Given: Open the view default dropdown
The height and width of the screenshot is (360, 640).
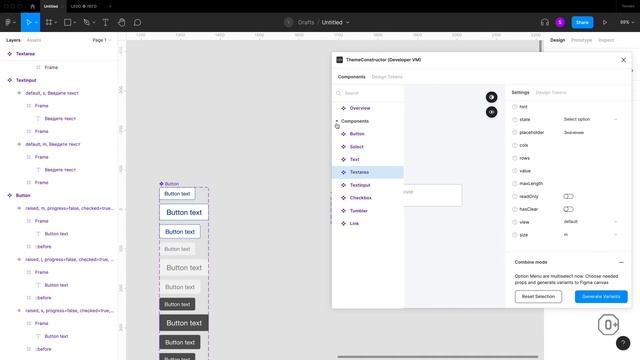Looking at the screenshot, I should coord(590,222).
